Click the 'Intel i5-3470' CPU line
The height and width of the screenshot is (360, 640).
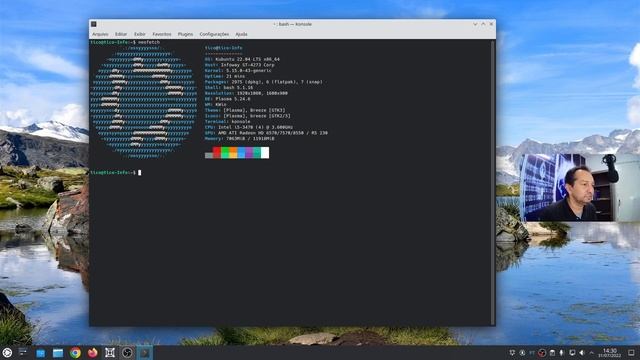pyautogui.click(x=249, y=127)
